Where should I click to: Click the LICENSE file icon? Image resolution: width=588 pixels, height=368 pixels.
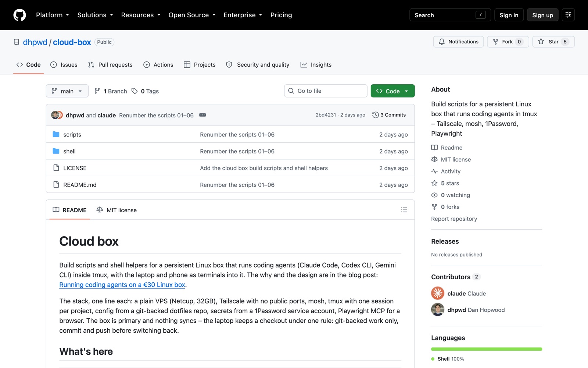click(56, 168)
